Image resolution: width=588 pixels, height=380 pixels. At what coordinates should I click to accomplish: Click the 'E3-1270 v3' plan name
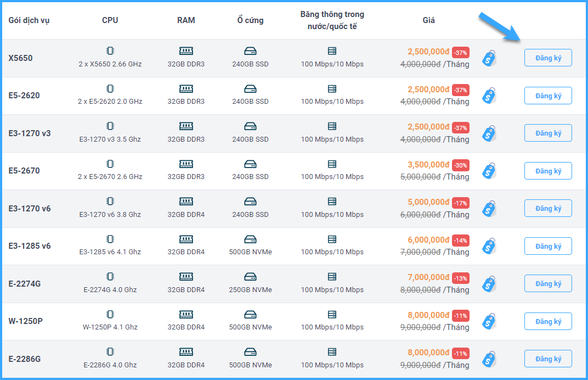tap(30, 133)
